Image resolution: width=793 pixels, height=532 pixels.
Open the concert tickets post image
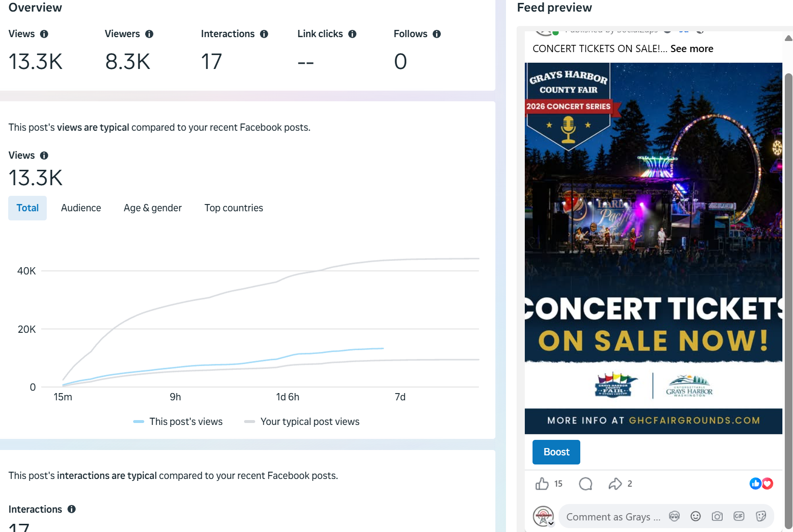click(654, 248)
